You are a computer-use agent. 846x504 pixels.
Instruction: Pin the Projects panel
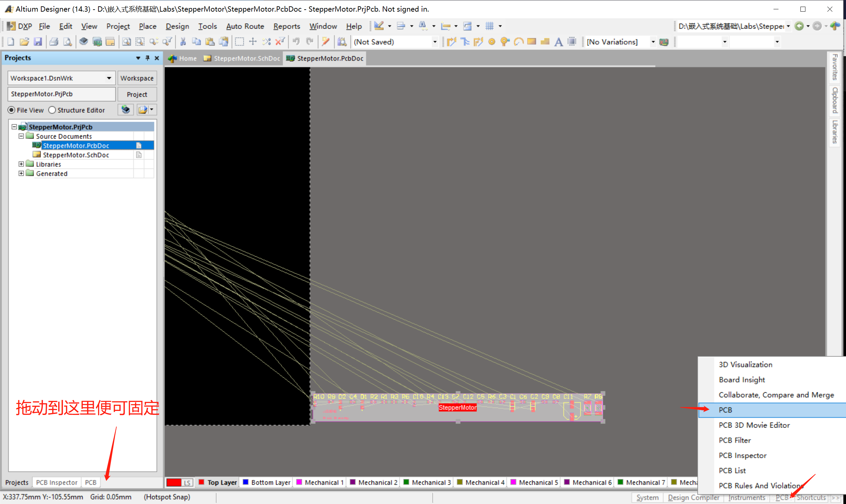pyautogui.click(x=147, y=58)
